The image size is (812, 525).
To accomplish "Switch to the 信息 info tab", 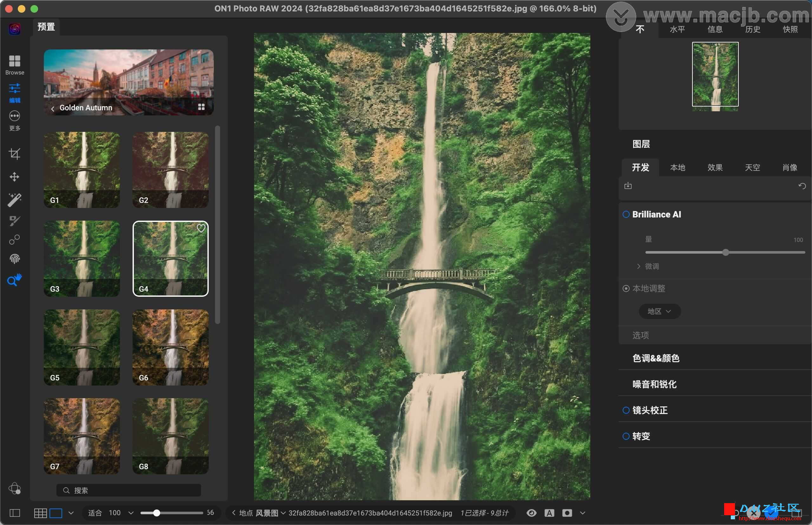I will coord(715,29).
